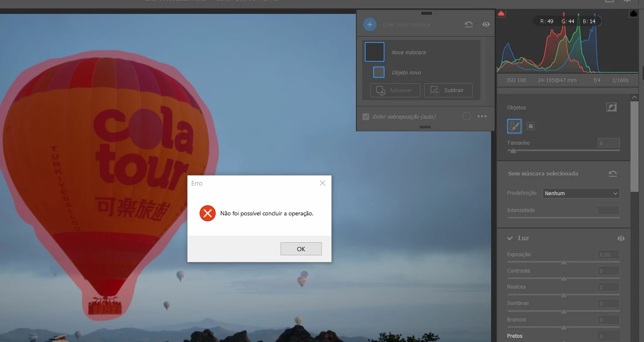Viewport: 644px width, 342px height.
Task: Select the Nova máscara thumbnail
Action: (374, 52)
